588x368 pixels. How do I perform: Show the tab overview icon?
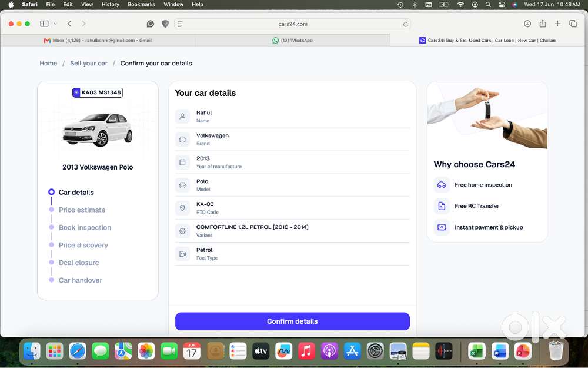coord(573,24)
